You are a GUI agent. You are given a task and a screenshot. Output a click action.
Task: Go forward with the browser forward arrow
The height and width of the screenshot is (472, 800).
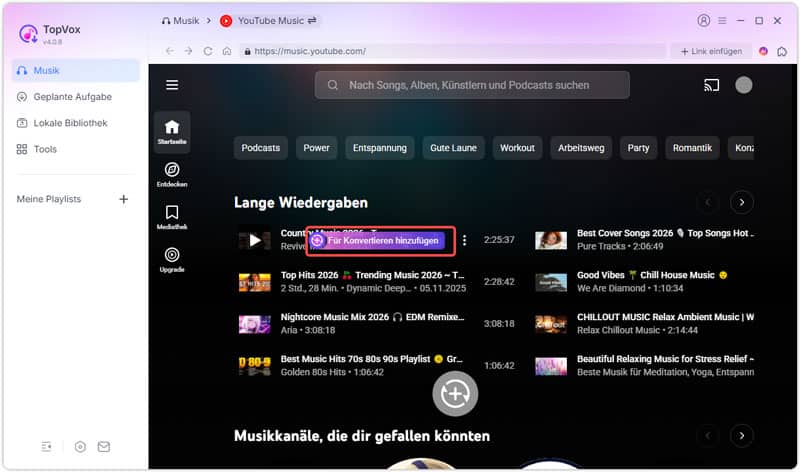coord(188,51)
